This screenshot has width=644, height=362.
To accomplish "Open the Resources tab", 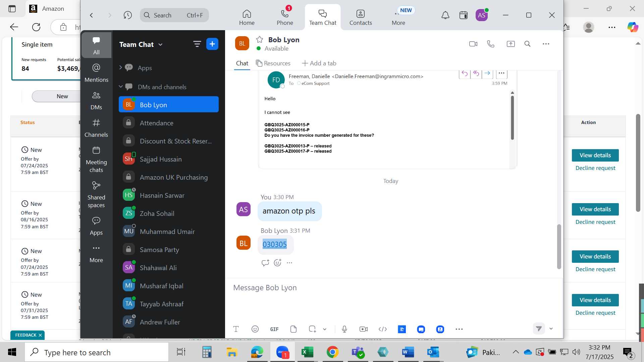I will (273, 63).
